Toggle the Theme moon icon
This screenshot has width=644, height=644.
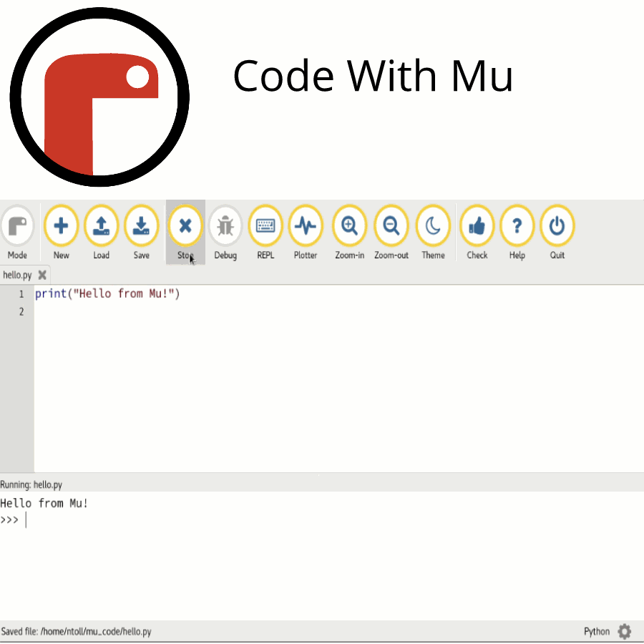(x=433, y=227)
